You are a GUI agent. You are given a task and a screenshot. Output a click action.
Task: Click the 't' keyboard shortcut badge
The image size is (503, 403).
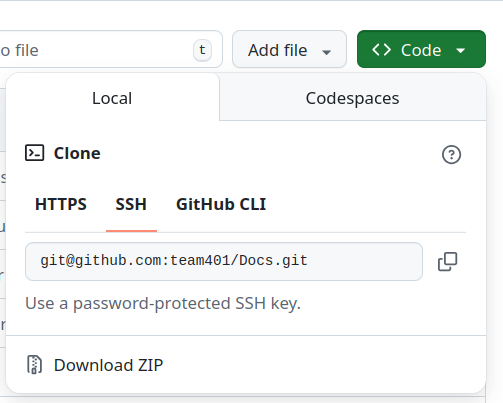(x=202, y=50)
